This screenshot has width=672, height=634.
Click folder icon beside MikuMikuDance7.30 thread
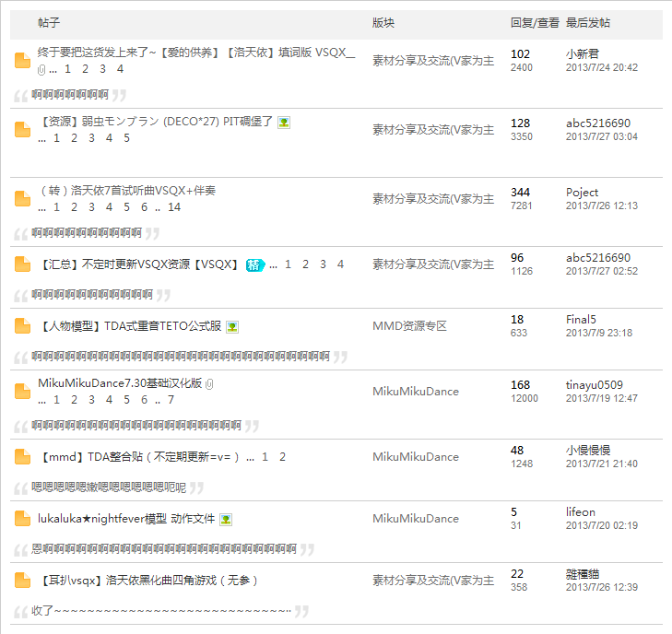click(x=22, y=391)
